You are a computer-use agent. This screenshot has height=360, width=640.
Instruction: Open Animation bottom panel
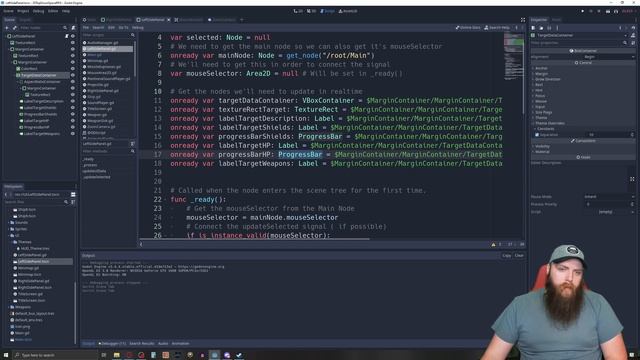pos(180,344)
